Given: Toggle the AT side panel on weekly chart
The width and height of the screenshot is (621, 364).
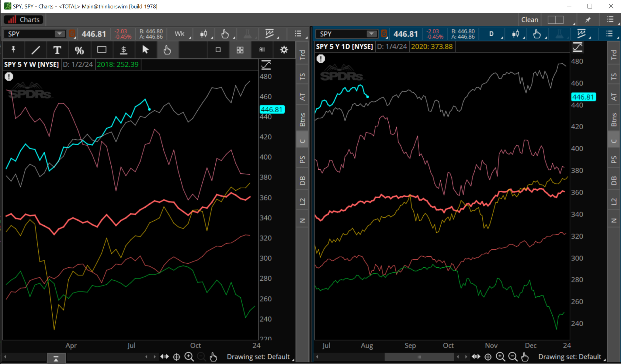Looking at the screenshot, I should coord(303,97).
